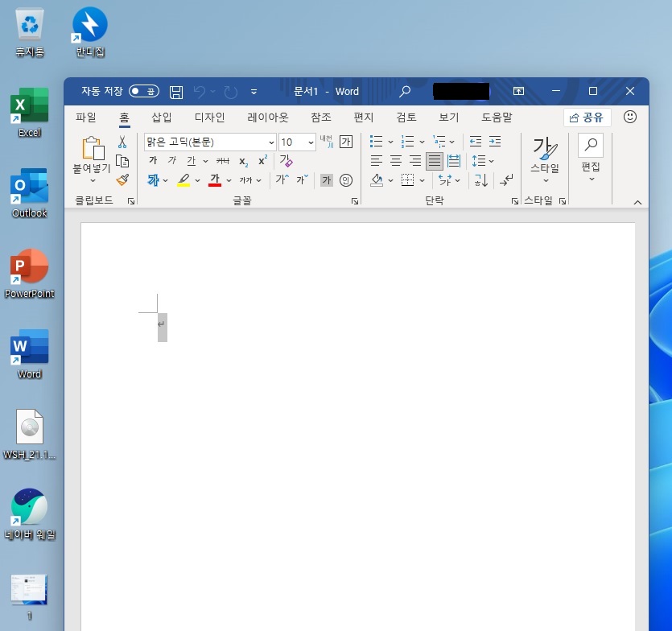Click the Format Painter brush icon
Viewport: 672px width, 631px height.
coord(122,180)
